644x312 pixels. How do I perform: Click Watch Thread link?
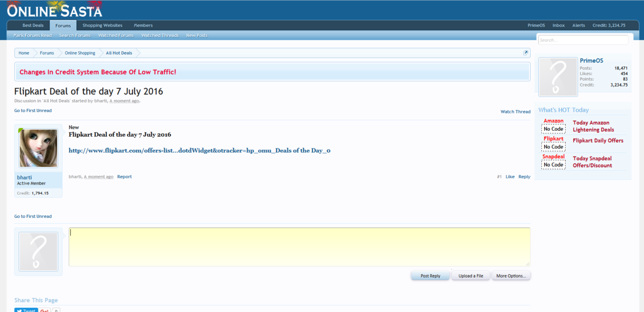tap(516, 112)
